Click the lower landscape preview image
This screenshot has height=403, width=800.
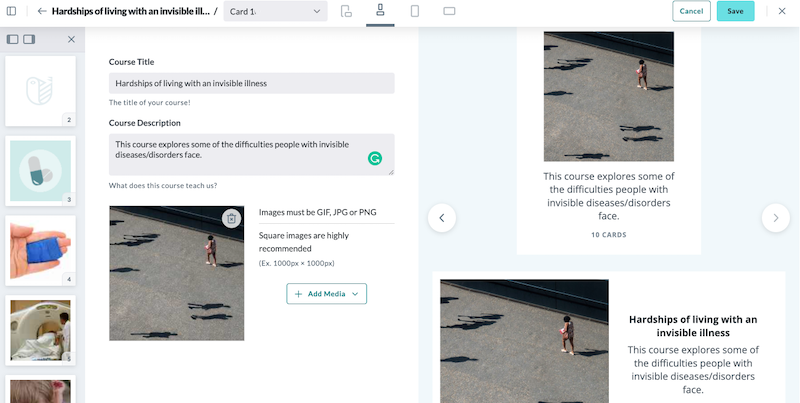[x=524, y=341]
